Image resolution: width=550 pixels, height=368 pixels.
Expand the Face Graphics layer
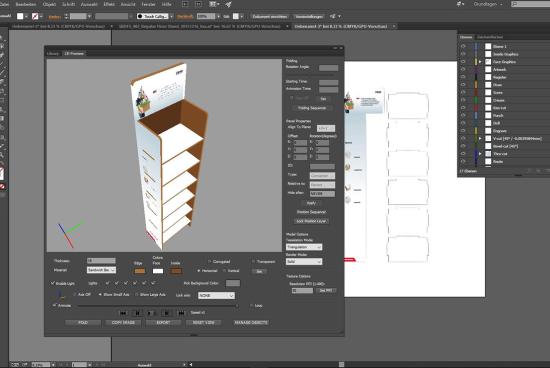[480, 62]
